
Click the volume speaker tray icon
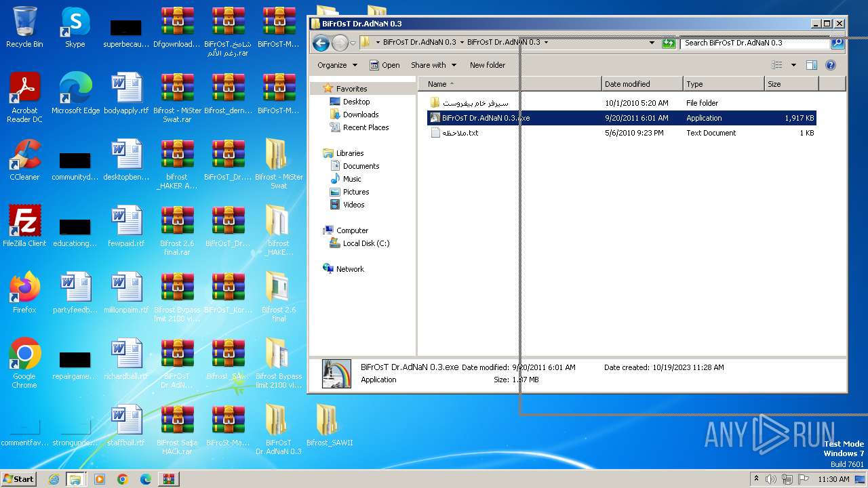click(770, 479)
